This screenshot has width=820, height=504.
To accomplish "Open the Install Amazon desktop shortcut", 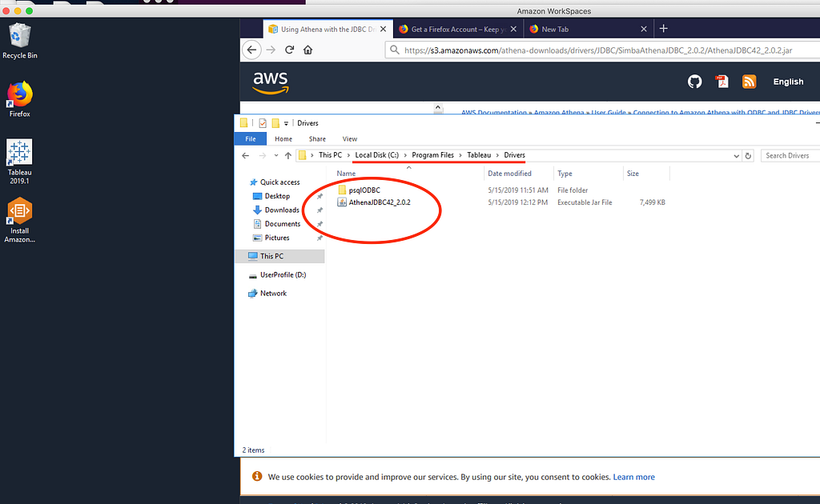I will pyautogui.click(x=19, y=220).
